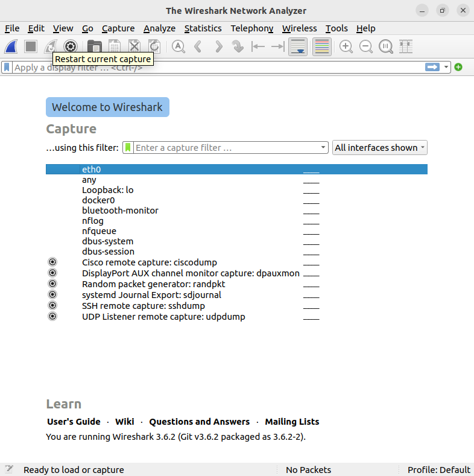
Task: Open the Mailing Lists link
Action: pyautogui.click(x=292, y=422)
